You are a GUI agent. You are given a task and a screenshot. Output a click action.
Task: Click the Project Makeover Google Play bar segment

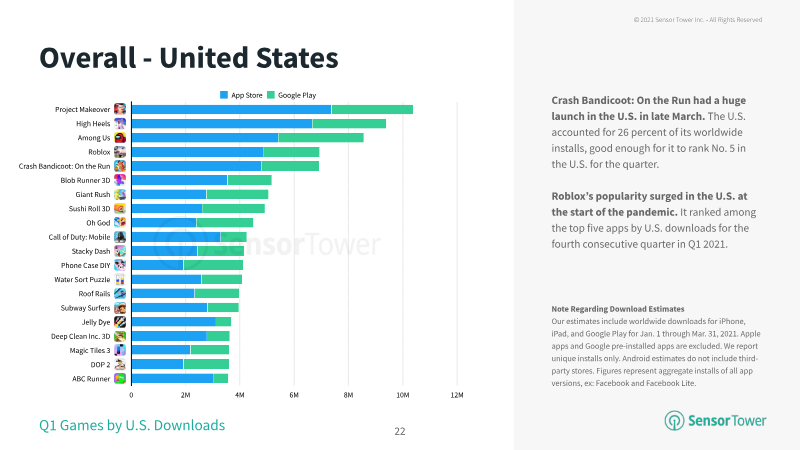pos(372,109)
